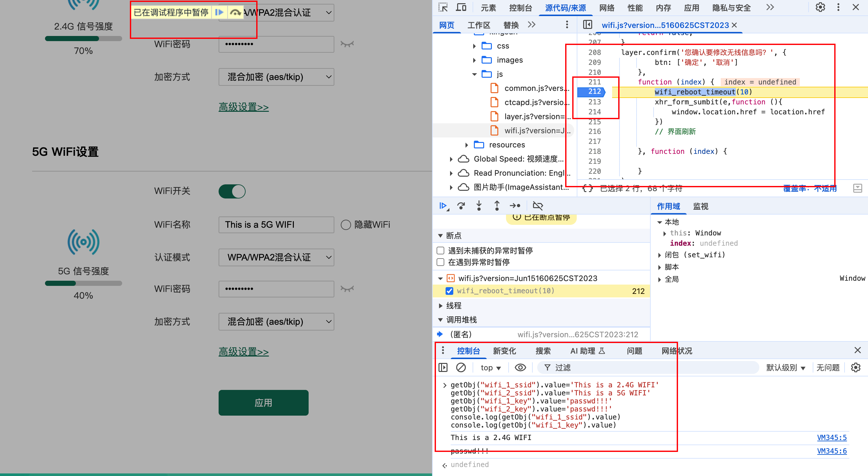Image resolution: width=868 pixels, height=476 pixels.
Task: Click the Step out of function icon
Action: click(497, 206)
